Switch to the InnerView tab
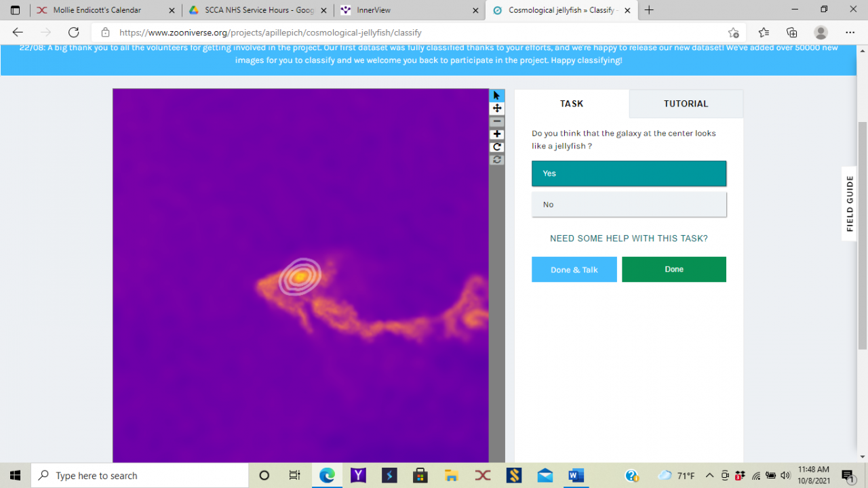 click(x=410, y=10)
